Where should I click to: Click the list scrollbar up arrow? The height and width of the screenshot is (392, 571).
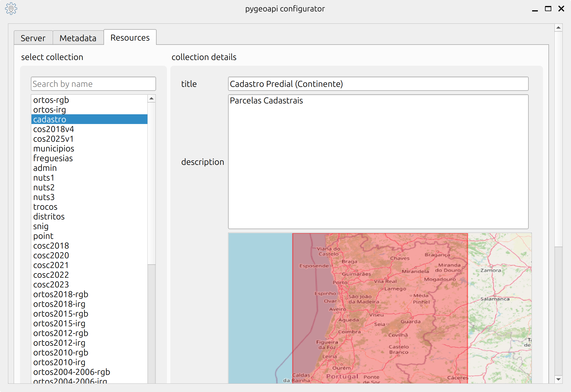click(x=151, y=99)
